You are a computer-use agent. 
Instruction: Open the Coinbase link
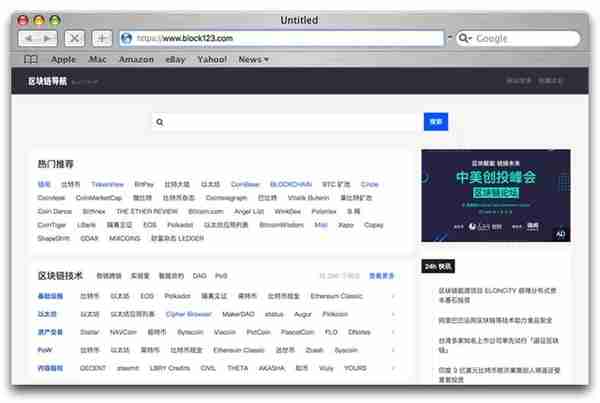pos(245,184)
